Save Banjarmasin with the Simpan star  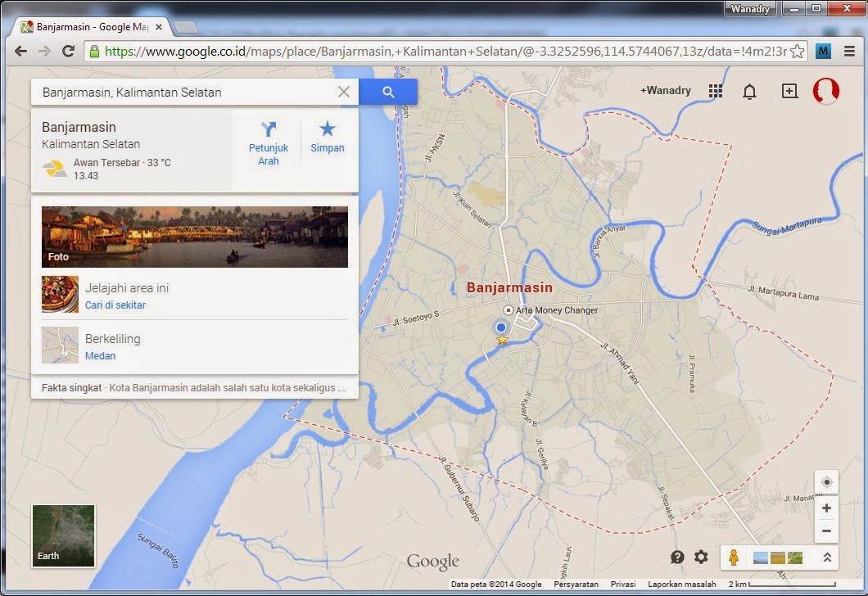point(327,129)
